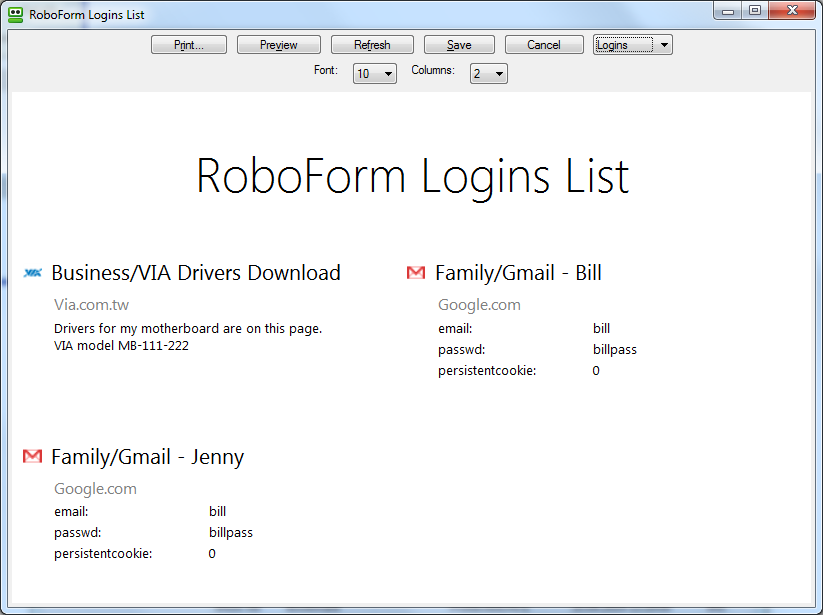The image size is (823, 615).
Task: Click the 'passwd:' label under Gmail - Bill
Action: 461,349
